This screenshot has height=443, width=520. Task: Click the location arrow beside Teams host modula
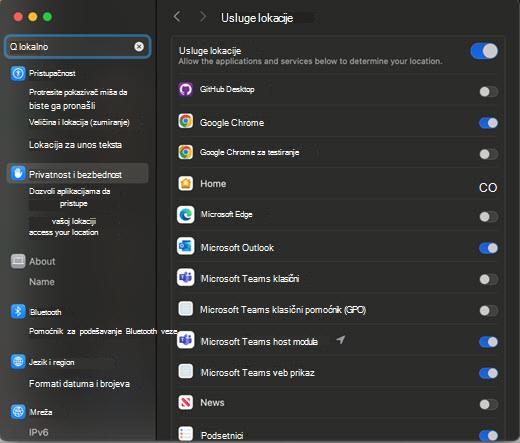[340, 340]
